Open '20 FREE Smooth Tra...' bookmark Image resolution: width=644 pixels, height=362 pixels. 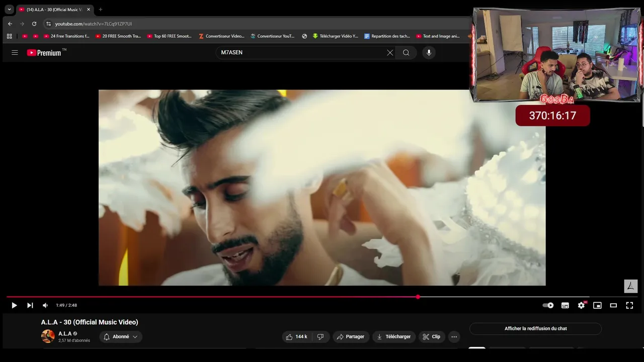(x=118, y=36)
